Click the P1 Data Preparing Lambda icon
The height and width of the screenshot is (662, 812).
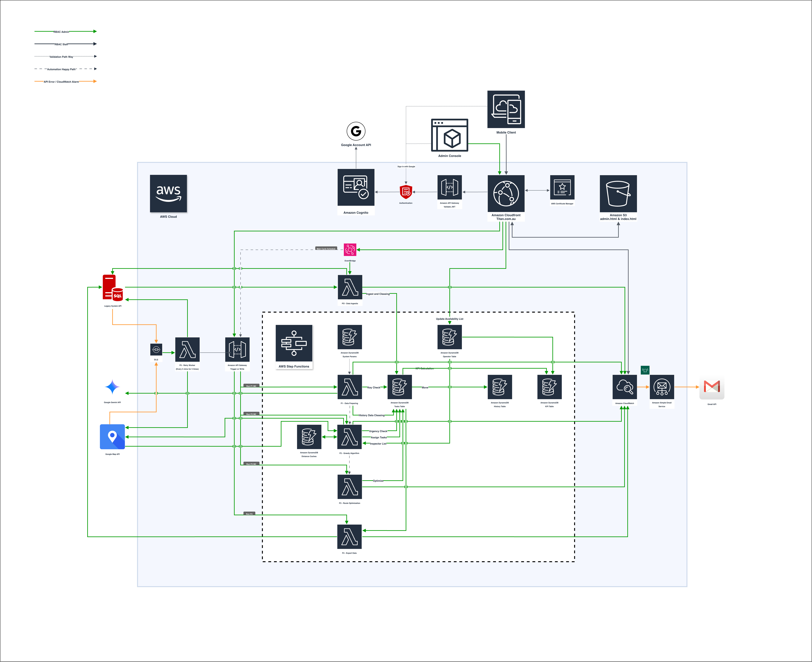[349, 387]
